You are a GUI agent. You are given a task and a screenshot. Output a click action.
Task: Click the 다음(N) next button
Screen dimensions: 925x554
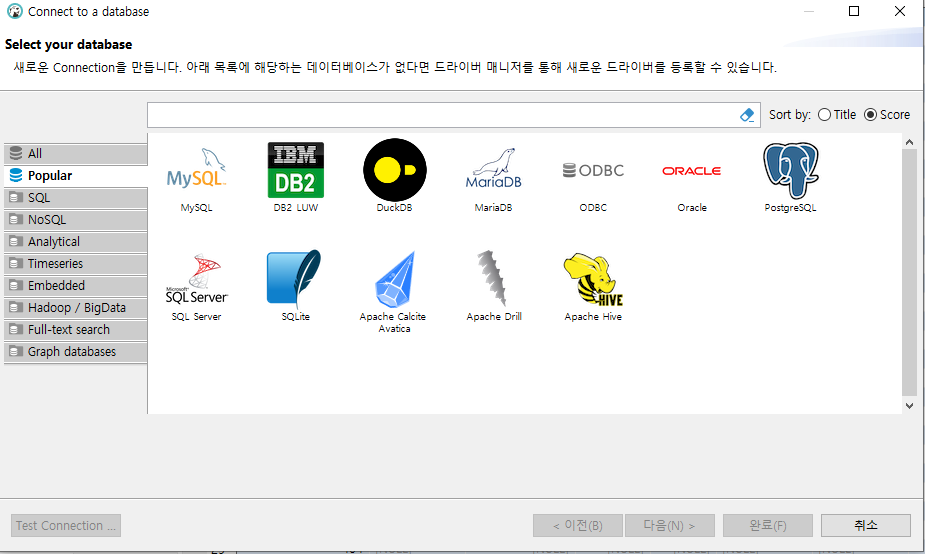point(670,525)
